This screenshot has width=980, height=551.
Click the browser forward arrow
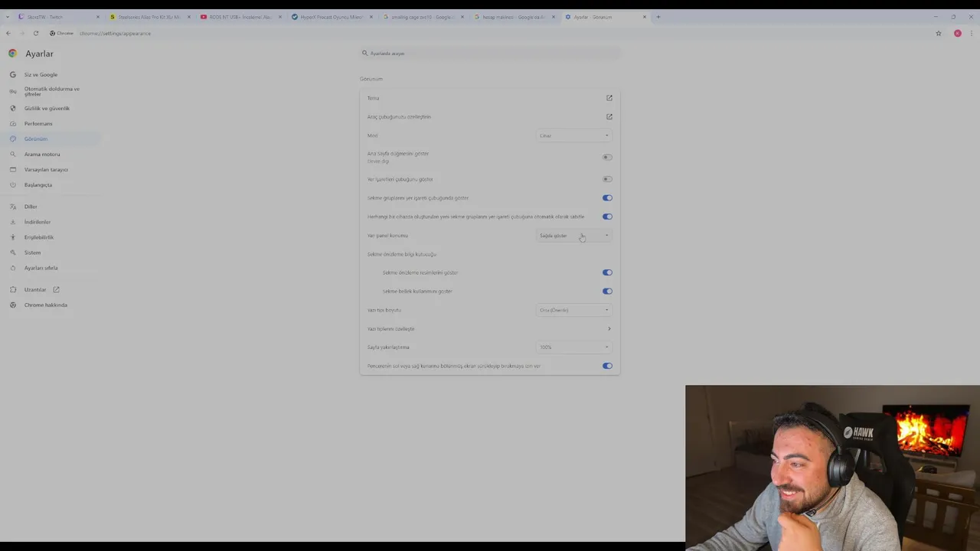pos(21,33)
